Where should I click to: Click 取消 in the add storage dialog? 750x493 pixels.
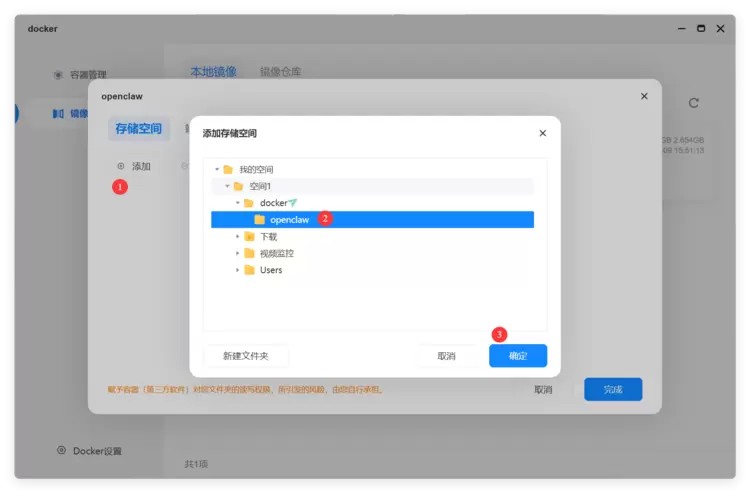446,356
